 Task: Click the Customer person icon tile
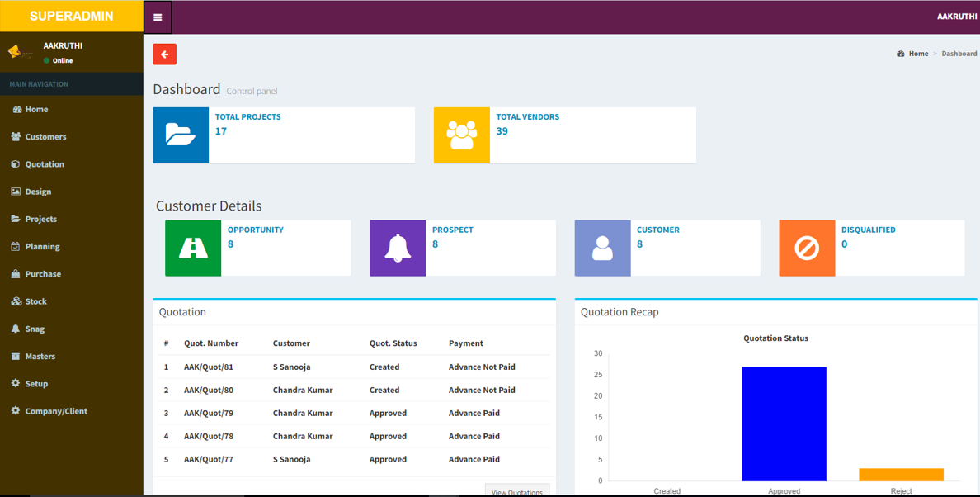602,248
